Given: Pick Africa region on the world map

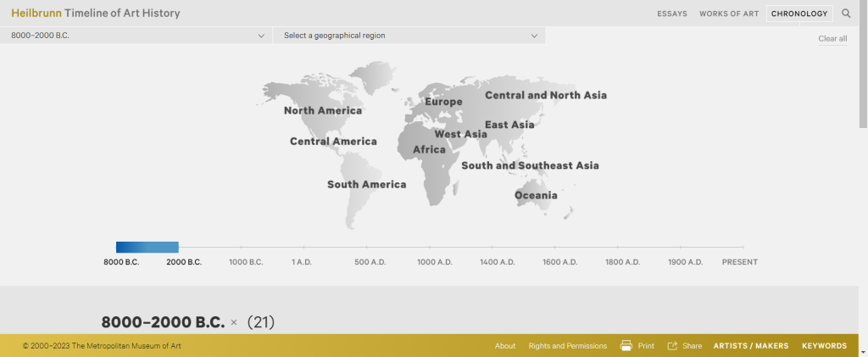Looking at the screenshot, I should tap(429, 150).
